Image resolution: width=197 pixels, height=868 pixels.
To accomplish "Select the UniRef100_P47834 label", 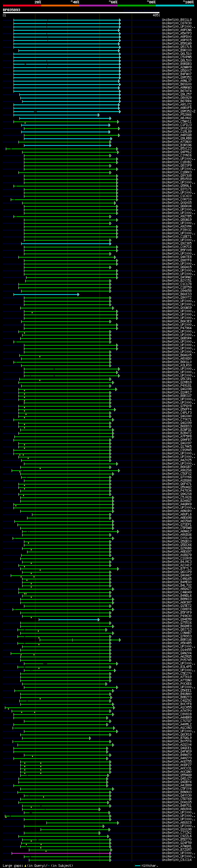I will (177, 491).
